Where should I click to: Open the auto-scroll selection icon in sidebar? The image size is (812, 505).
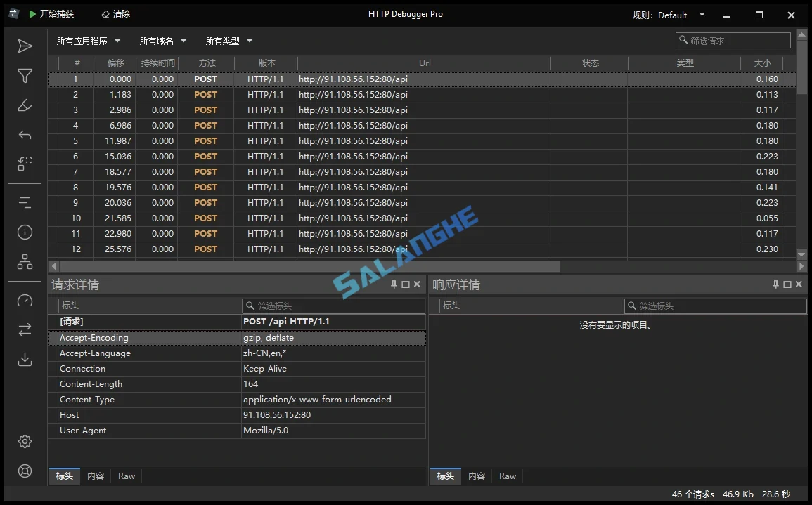25,164
